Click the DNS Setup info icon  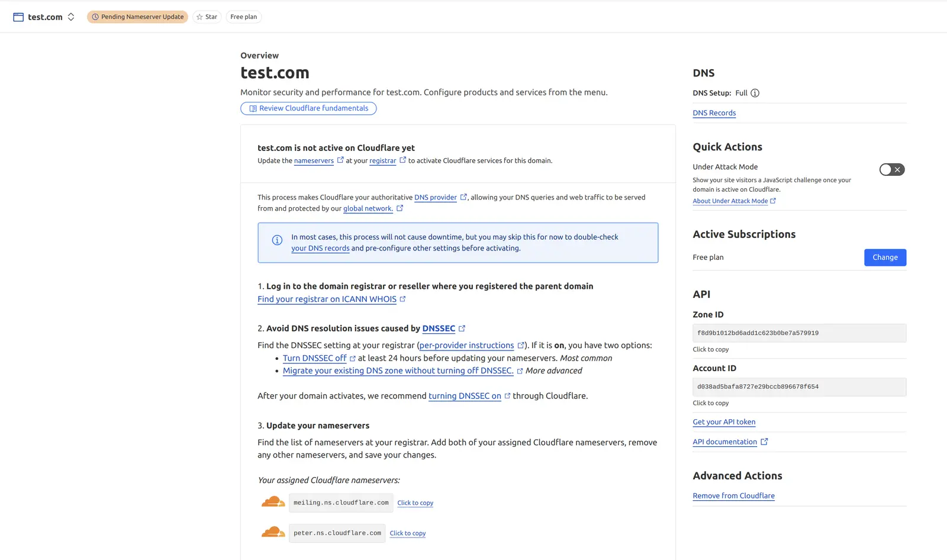click(x=755, y=93)
